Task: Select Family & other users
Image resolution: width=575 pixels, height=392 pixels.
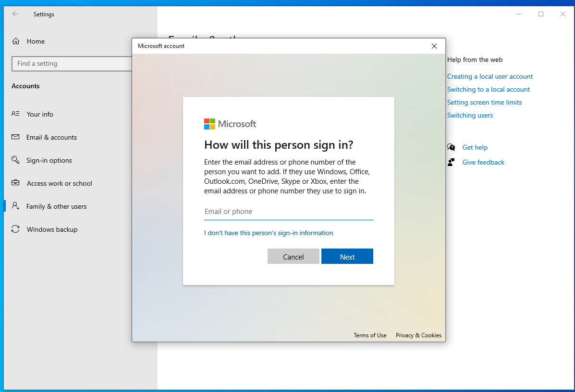Action: coord(57,206)
